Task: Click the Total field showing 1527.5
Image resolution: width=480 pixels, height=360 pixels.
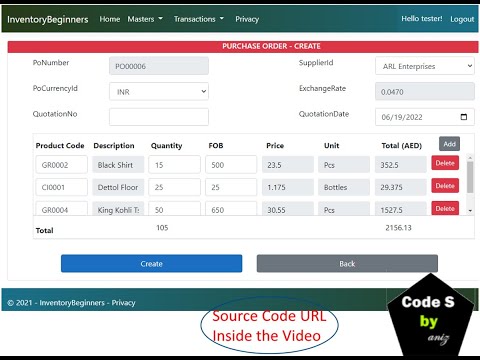Action: (401, 209)
